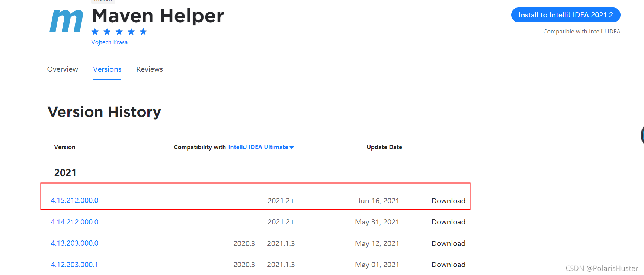644x275 pixels.
Task: Switch to the Overview tab
Action: click(x=63, y=69)
